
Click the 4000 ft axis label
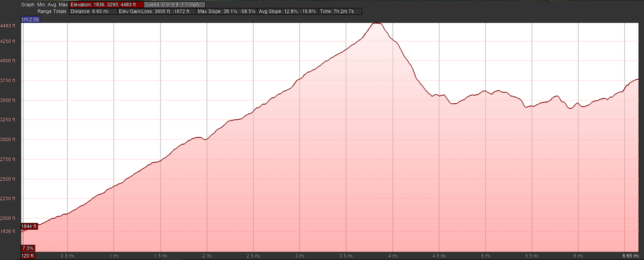click(x=8, y=61)
